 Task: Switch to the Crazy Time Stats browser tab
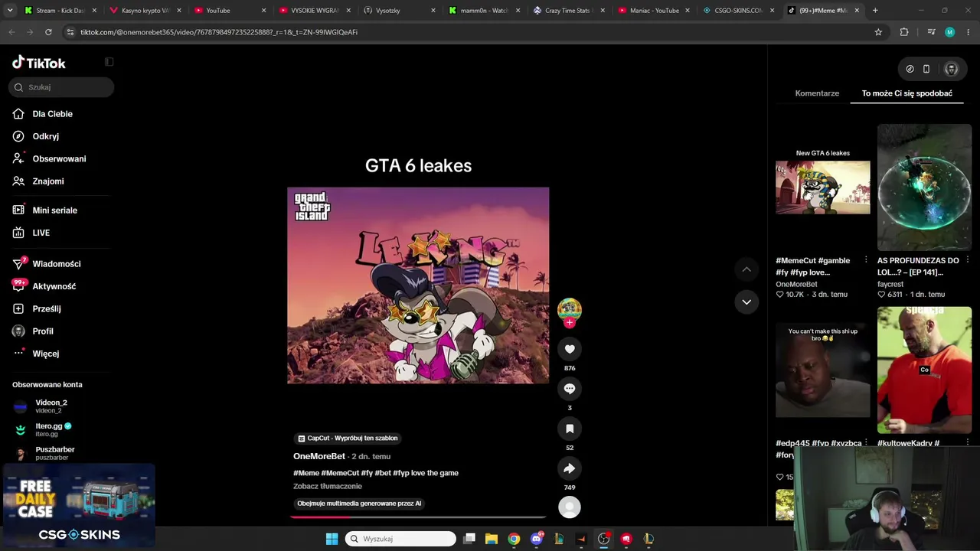pos(568,11)
